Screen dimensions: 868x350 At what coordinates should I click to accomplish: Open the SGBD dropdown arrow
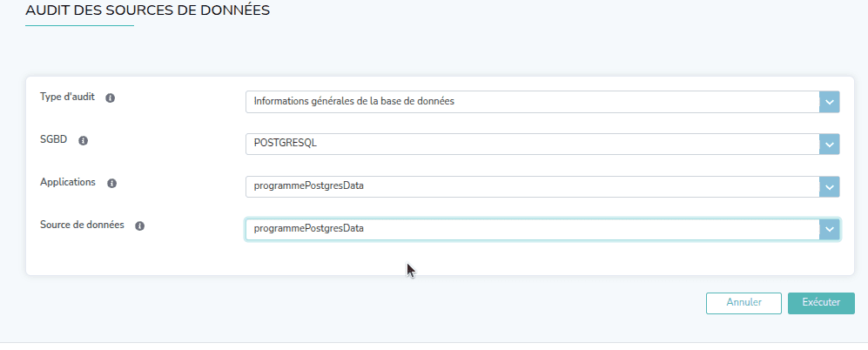tap(829, 145)
